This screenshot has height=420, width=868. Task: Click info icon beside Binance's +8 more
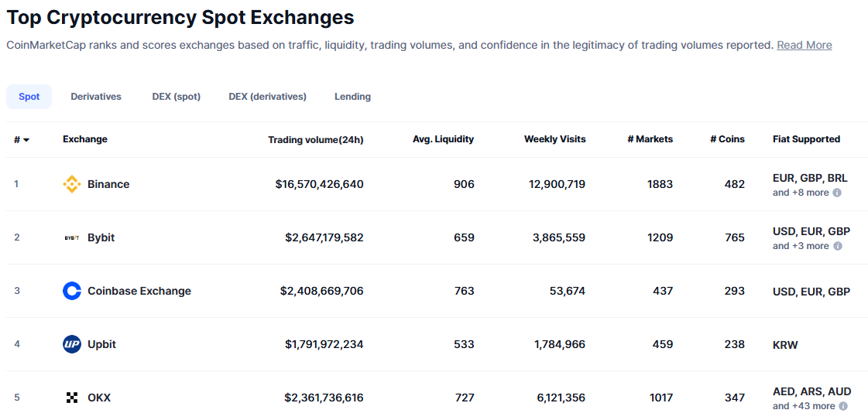tap(837, 193)
